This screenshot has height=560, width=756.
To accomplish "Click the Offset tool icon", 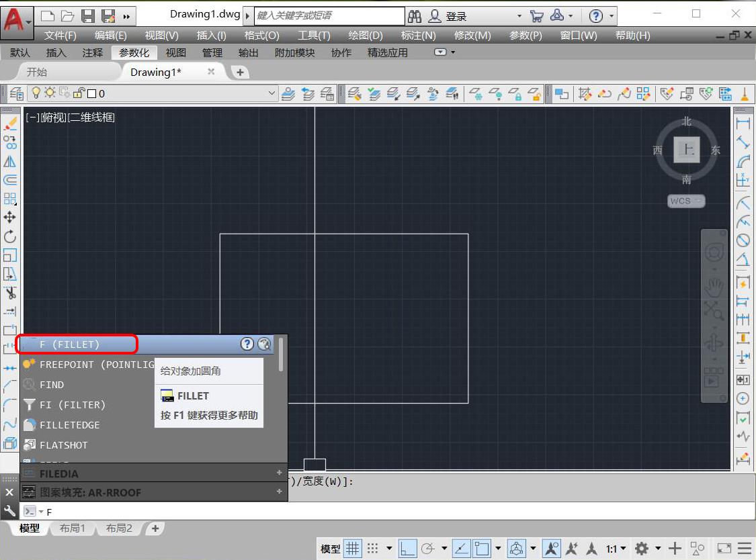I will pyautogui.click(x=10, y=180).
